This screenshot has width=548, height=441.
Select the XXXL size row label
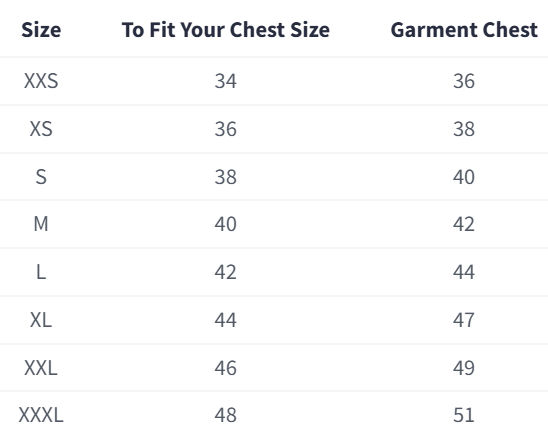41,415
